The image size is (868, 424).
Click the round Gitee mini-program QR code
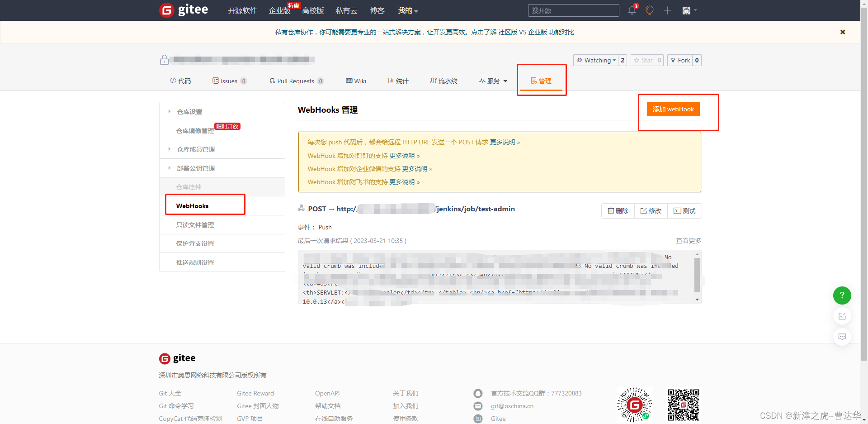pyautogui.click(x=635, y=405)
